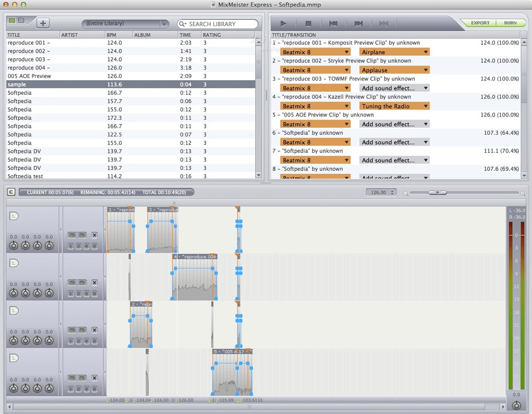
Task: Collapse knob panel arrow on clip 1 track
Action: [61, 229]
